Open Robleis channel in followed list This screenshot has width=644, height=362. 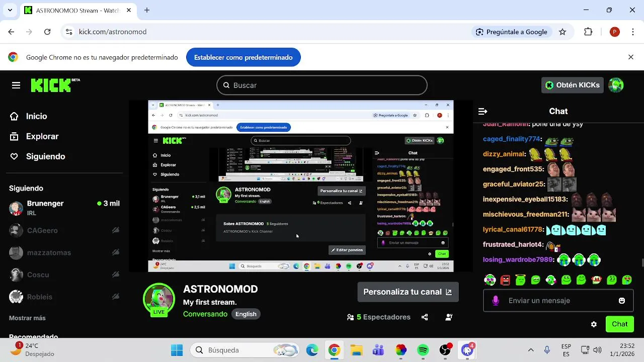coord(64,297)
